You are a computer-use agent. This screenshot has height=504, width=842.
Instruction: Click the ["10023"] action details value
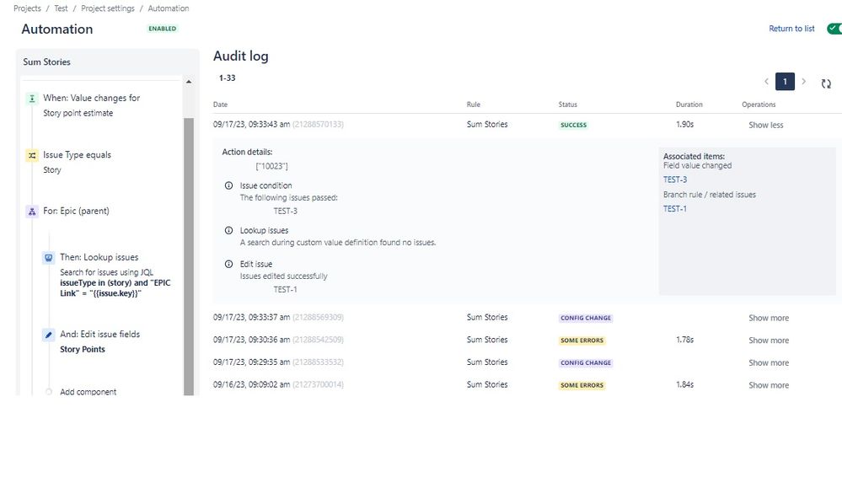point(271,166)
